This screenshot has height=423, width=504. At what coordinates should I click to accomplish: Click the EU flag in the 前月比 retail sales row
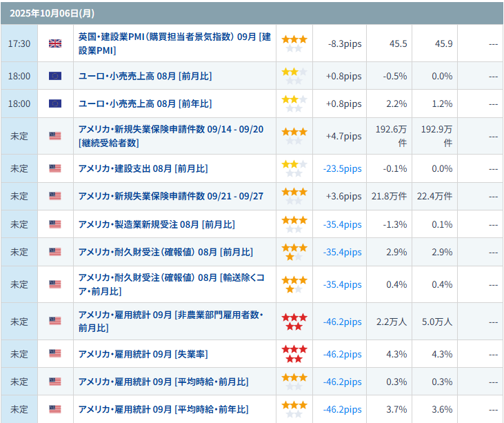55,76
